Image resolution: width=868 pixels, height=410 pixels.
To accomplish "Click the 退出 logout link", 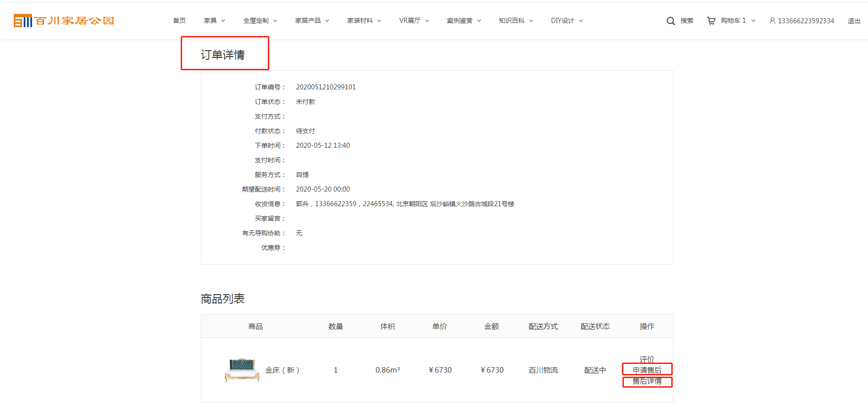I will click(854, 21).
